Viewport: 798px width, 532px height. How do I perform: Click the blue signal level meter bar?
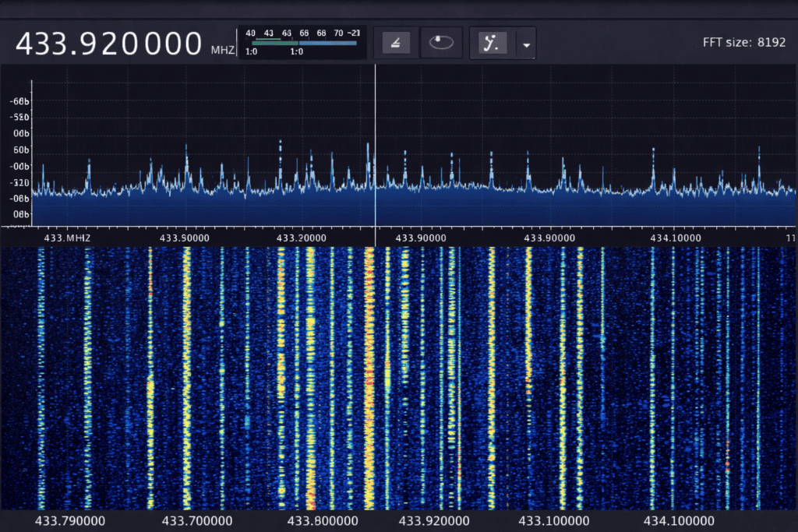click(328, 44)
